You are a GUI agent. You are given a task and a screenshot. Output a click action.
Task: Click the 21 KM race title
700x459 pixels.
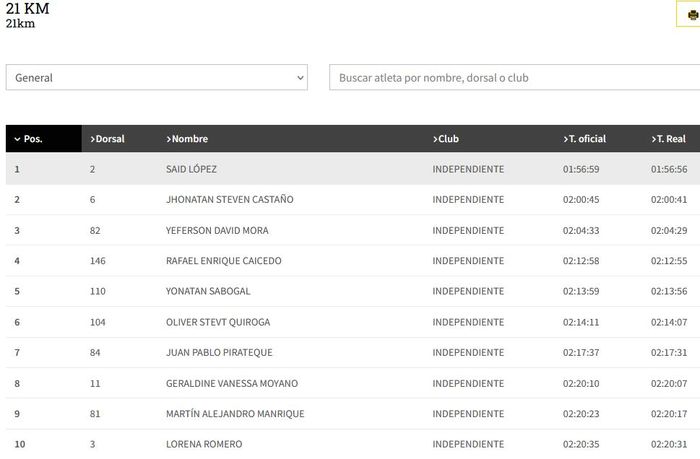(28, 9)
